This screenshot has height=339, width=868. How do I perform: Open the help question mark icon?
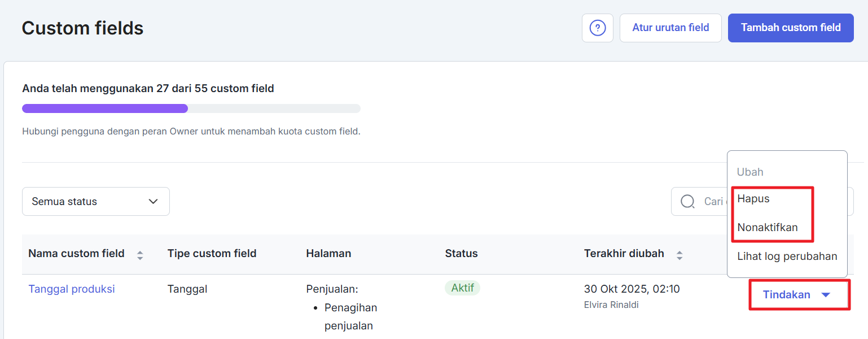point(597,28)
